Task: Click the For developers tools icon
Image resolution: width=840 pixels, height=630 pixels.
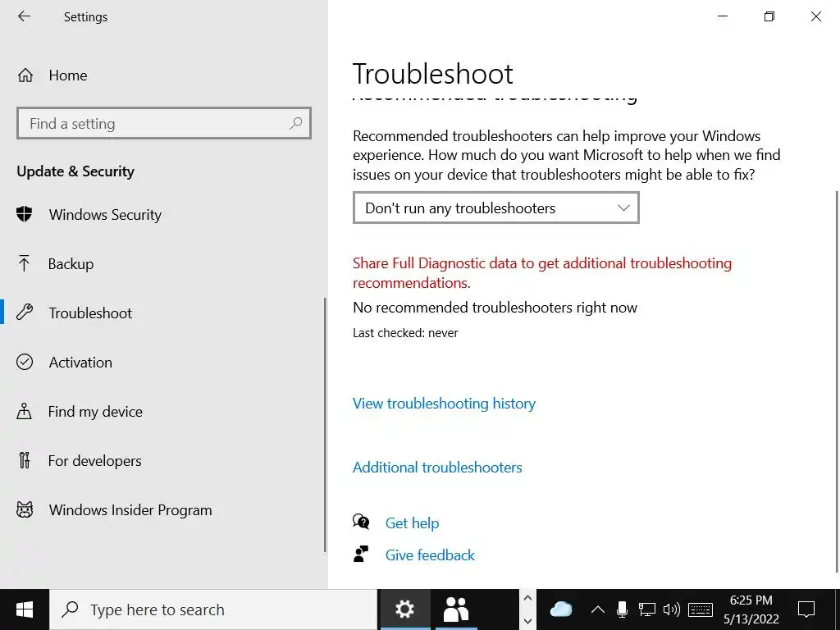Action: pyautogui.click(x=24, y=460)
